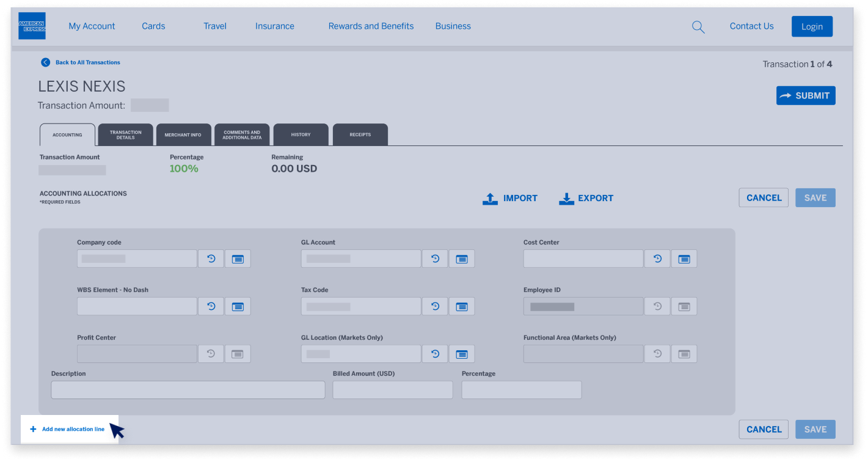Image resolution: width=868 pixels, height=459 pixels.
Task: Click the history icon beside Cost Center
Action: [x=657, y=259]
